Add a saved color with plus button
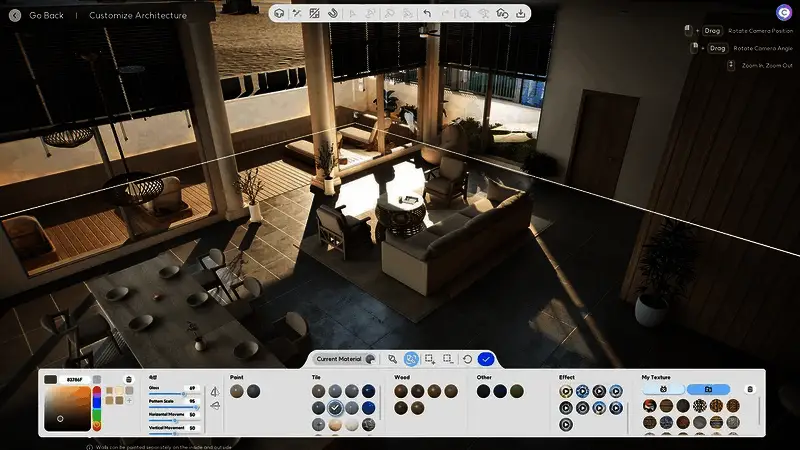Screen dimensions: 800x450 tap(129, 400)
